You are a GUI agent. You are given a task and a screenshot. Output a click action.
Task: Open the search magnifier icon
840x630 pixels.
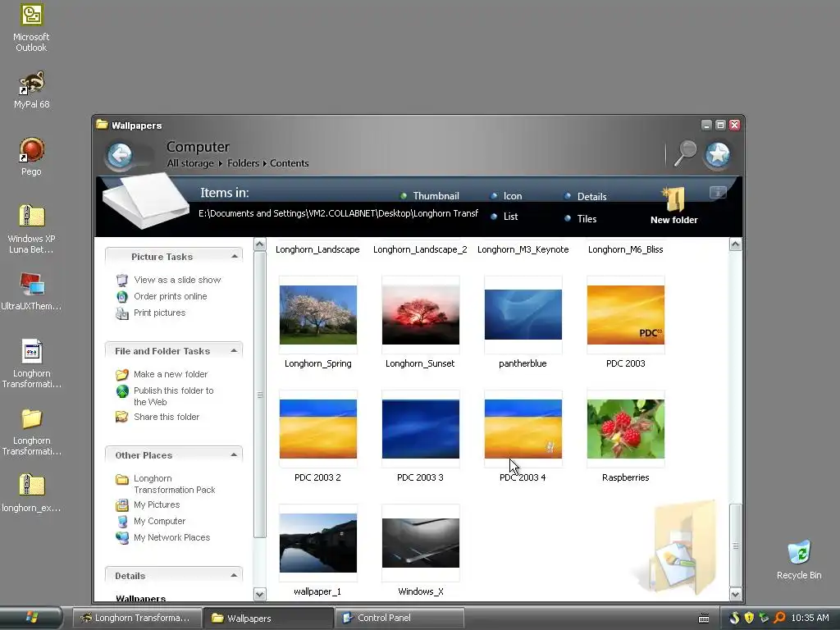[685, 153]
